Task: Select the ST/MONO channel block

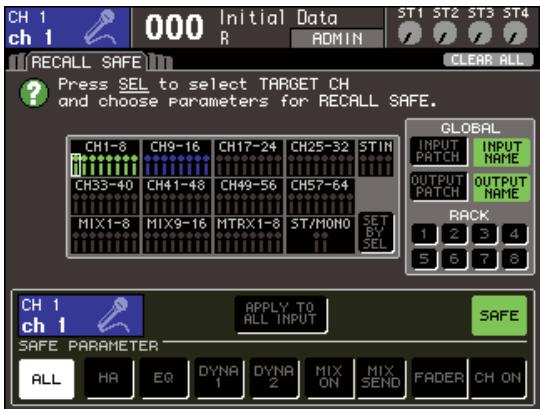Action: 320,235
